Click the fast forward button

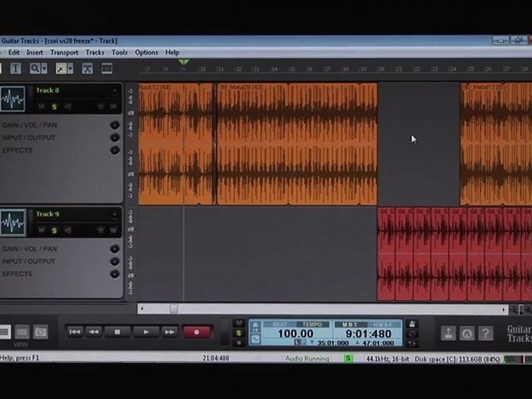coord(170,332)
